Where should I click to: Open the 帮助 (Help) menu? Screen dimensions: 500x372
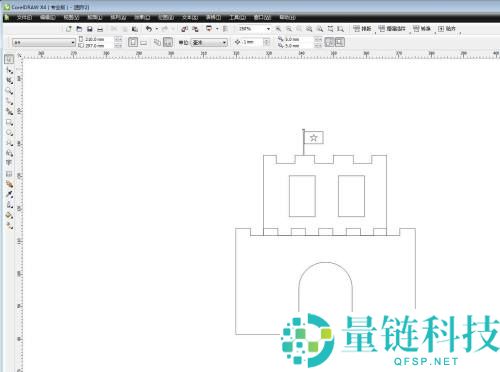tap(287, 17)
